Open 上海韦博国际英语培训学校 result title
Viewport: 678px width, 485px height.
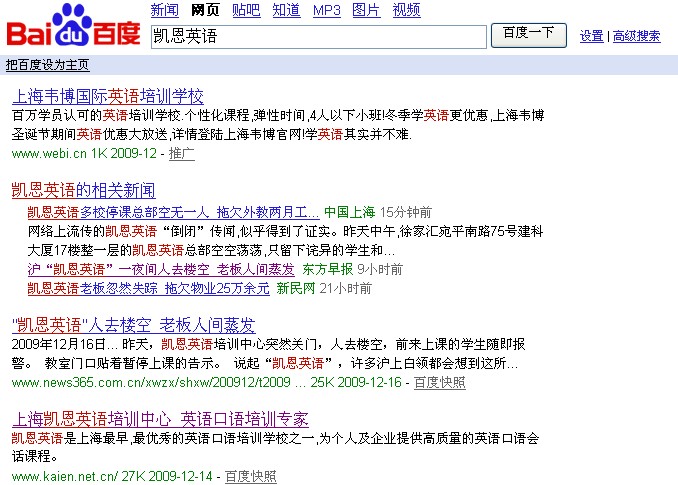point(108,96)
